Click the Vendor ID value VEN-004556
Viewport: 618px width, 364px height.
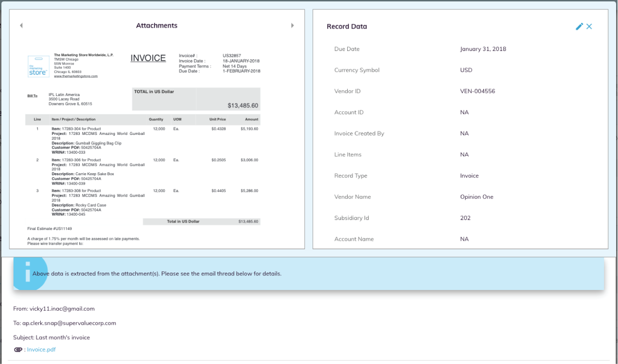[477, 91]
